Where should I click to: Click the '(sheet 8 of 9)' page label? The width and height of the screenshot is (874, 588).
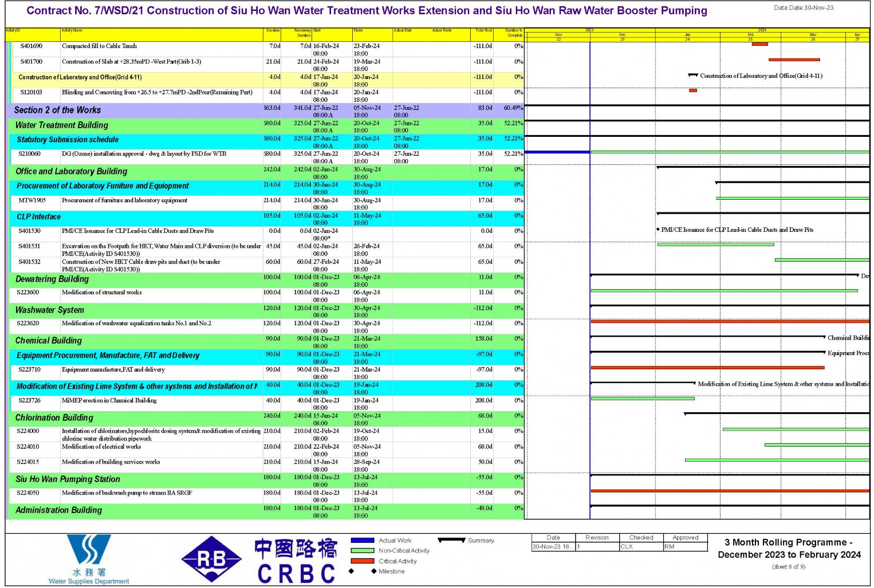click(789, 567)
